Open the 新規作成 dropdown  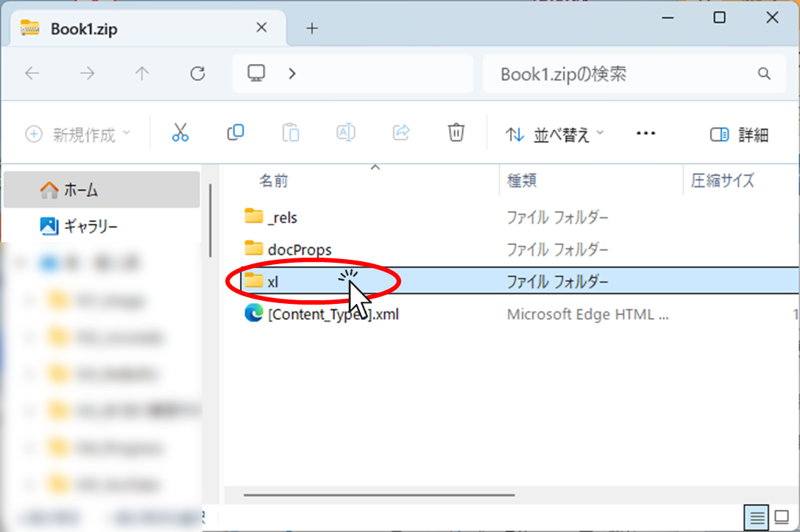[71, 132]
